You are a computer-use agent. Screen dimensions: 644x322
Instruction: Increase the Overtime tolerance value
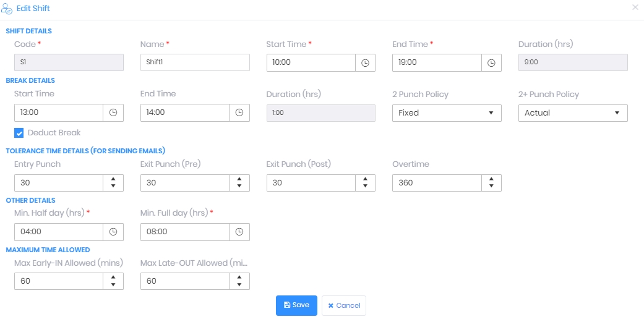click(491, 179)
